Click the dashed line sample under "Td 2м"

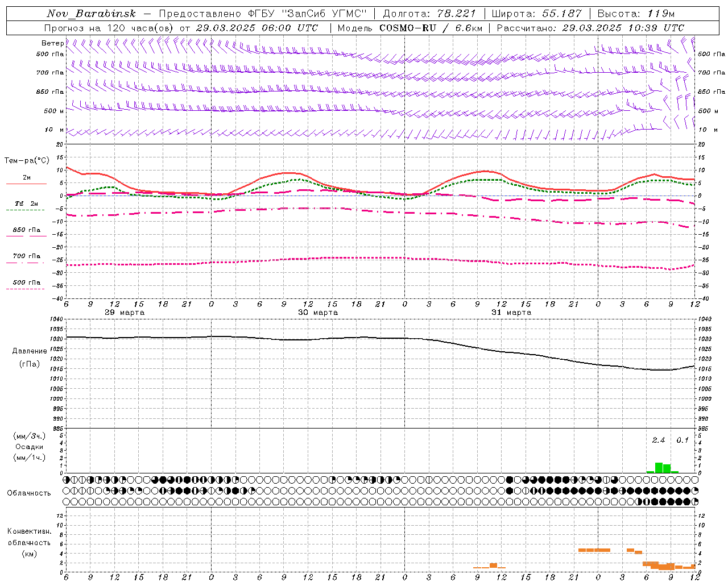25,210
